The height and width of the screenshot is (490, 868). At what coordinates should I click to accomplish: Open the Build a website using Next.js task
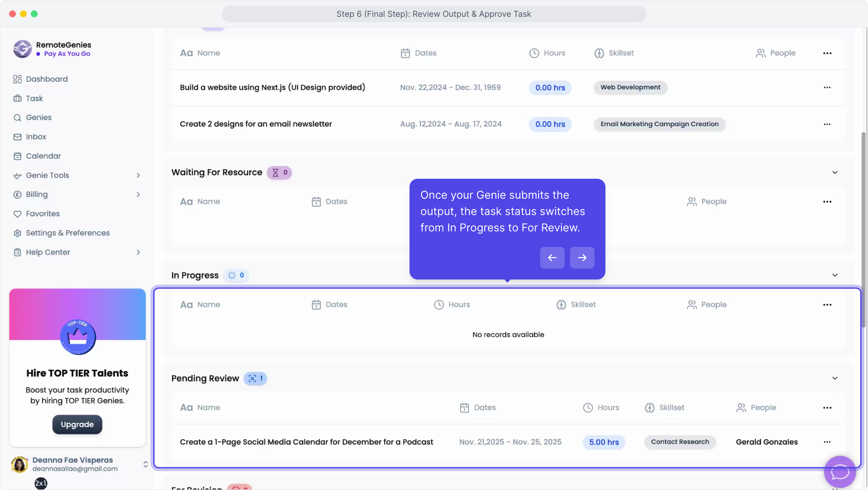click(273, 88)
